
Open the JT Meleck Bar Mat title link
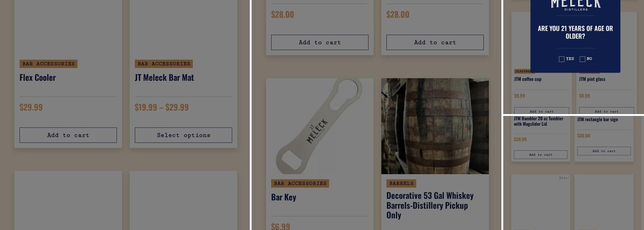click(x=164, y=77)
